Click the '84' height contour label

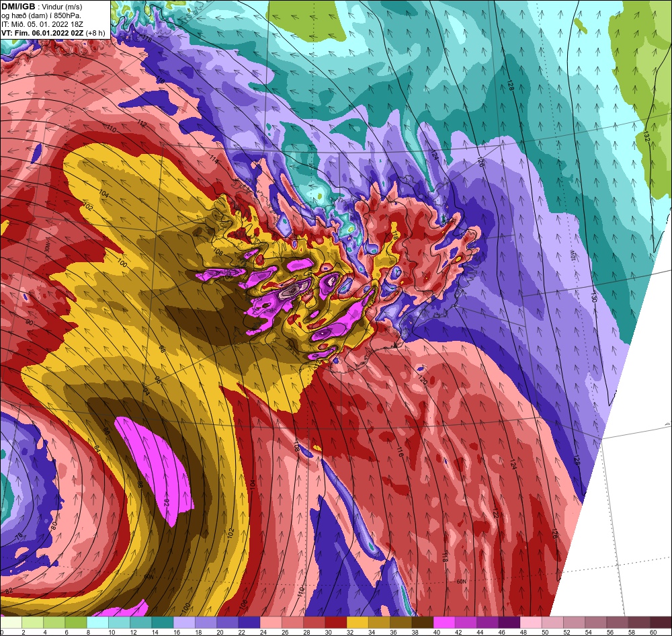97,450
